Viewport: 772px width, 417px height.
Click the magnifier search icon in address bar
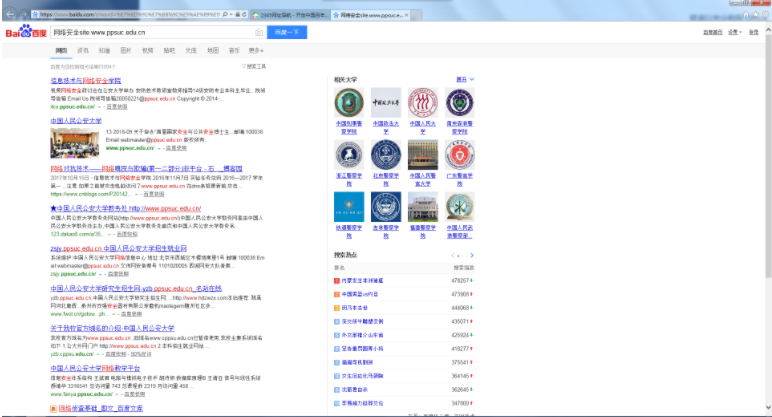(x=225, y=15)
